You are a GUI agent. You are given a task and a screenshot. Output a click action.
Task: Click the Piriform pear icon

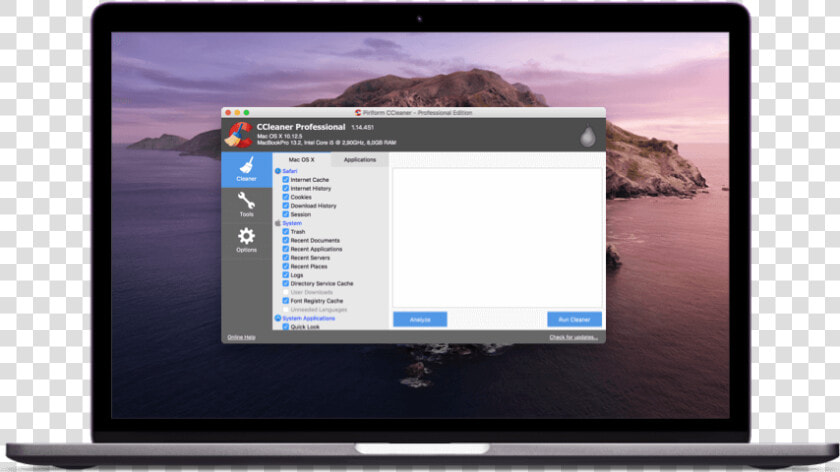coord(588,136)
